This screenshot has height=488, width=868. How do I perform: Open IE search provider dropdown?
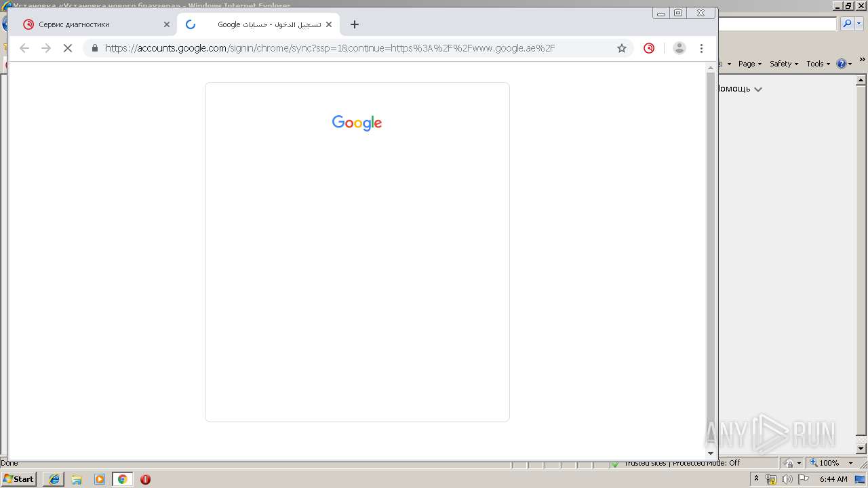click(859, 24)
